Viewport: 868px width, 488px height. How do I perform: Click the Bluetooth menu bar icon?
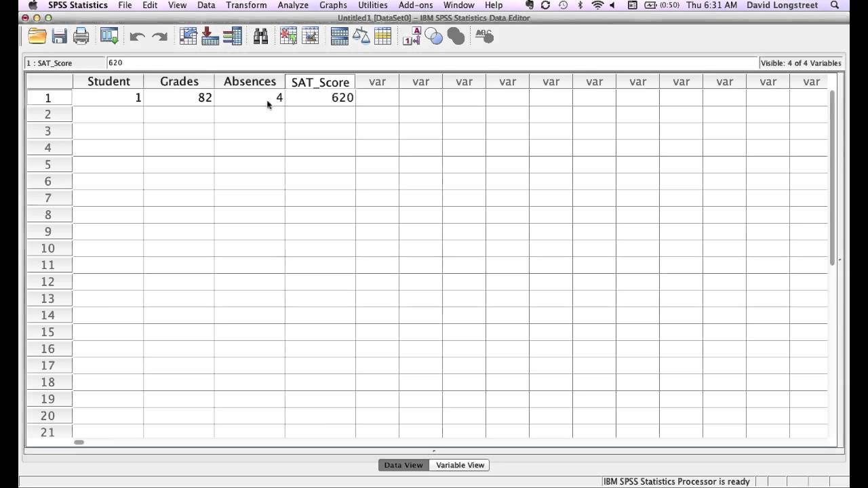[x=580, y=5]
